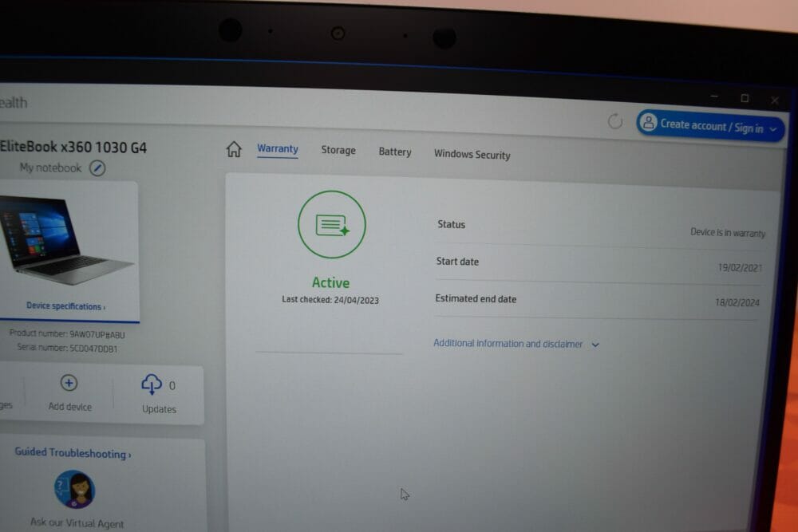This screenshot has height=532, width=798.
Task: Open Device specifications link
Action: pos(65,306)
